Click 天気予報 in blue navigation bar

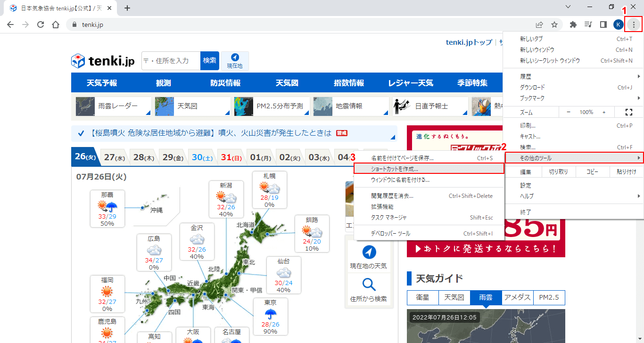coord(102,83)
